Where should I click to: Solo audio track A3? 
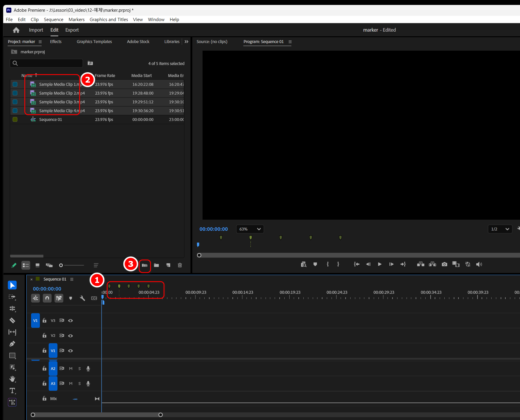(x=79, y=383)
